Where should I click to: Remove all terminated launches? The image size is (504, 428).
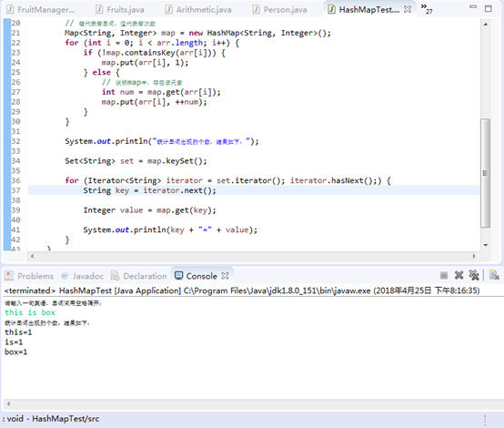474,275
